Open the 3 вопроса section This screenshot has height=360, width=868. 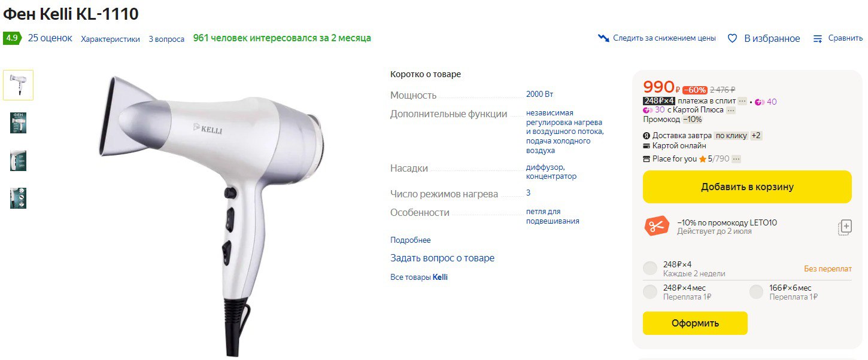(166, 39)
